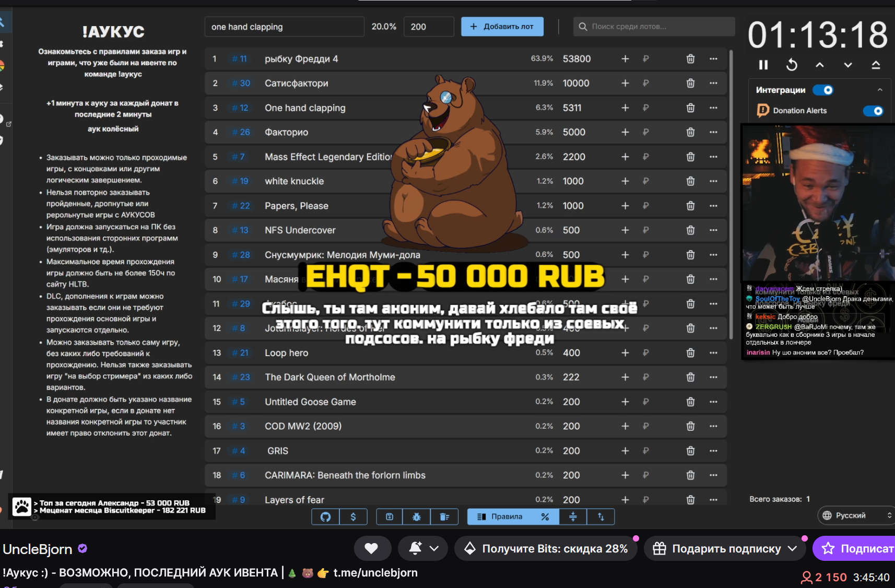Click the 01:13:18 timer display

818,35
